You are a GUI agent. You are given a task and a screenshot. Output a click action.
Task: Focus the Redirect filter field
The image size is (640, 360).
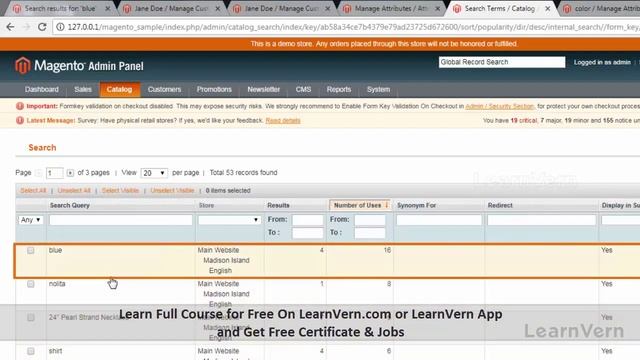(542, 220)
